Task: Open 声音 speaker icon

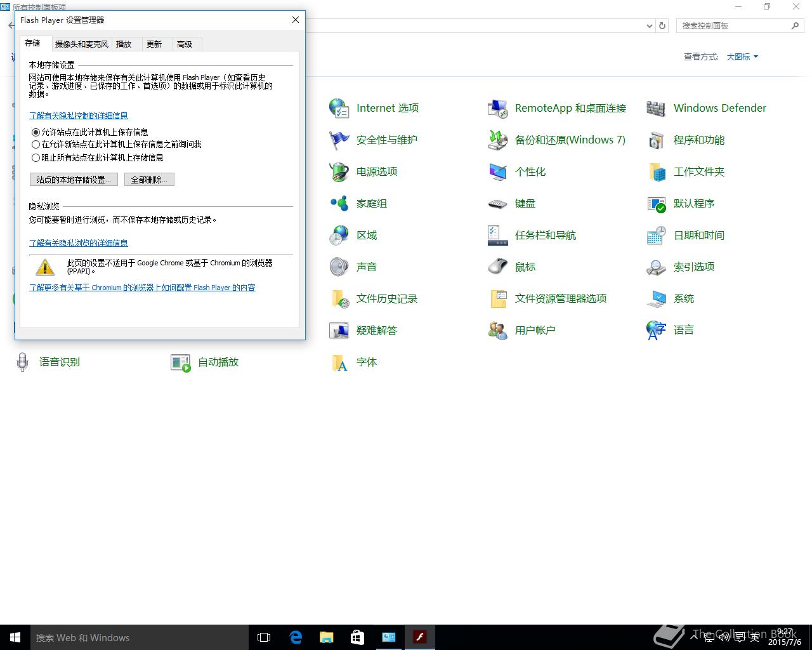Action: pyautogui.click(x=339, y=267)
